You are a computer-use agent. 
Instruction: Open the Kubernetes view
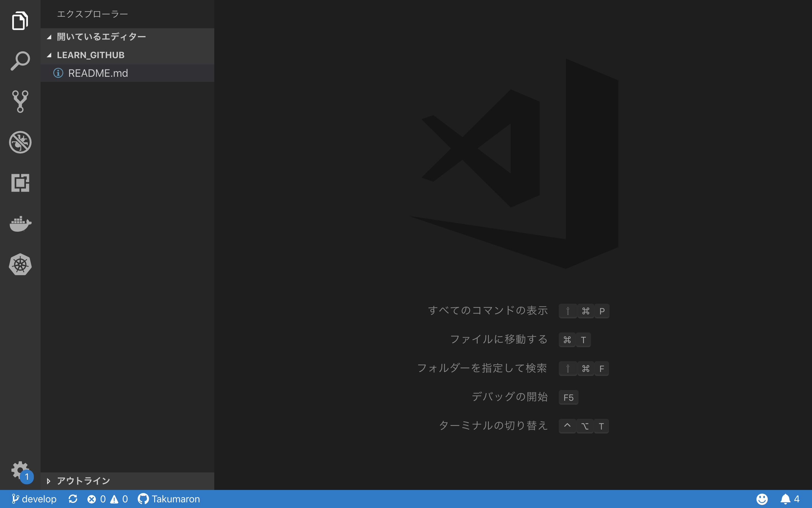(20, 264)
